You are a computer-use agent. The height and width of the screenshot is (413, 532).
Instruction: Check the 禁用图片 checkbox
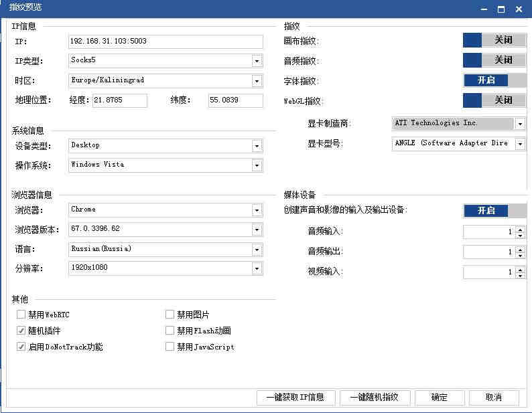pos(170,315)
